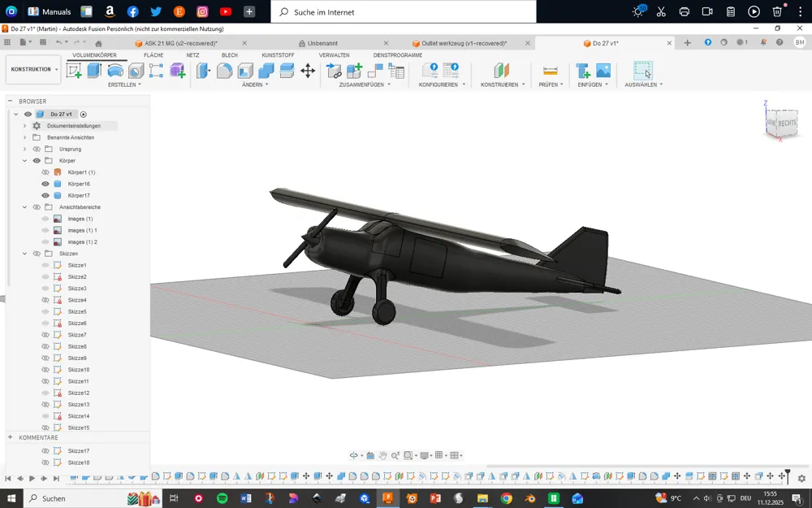Select the Press Pull tool
Screen dimensions: 812x508
(203, 71)
